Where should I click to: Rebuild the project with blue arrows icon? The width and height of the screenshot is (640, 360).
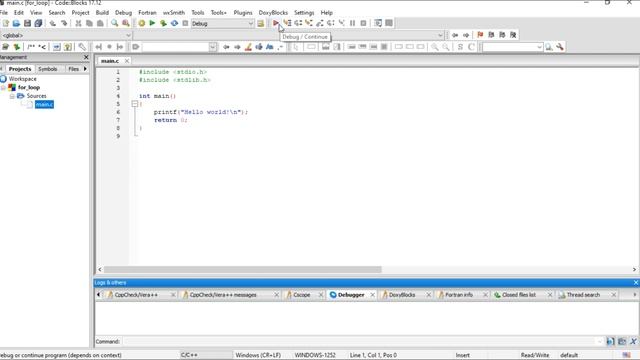(174, 23)
